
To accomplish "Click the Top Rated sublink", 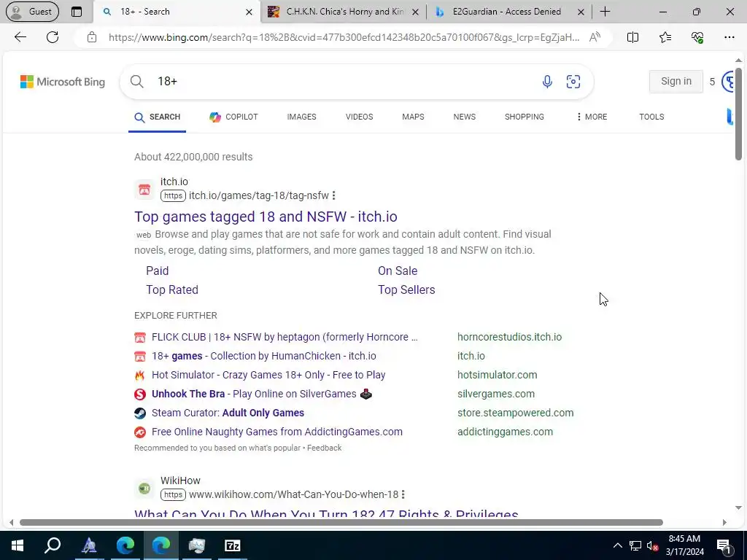I will coord(172,289).
